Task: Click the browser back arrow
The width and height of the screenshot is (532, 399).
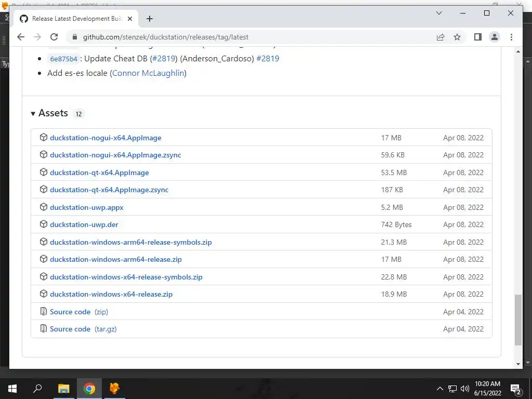Action: (x=21, y=37)
